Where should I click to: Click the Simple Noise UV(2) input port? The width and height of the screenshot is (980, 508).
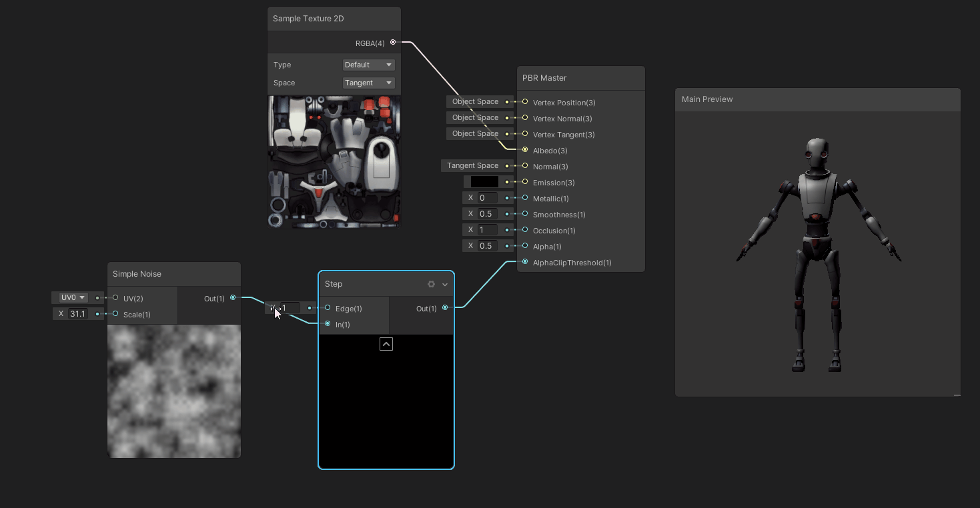click(x=115, y=298)
